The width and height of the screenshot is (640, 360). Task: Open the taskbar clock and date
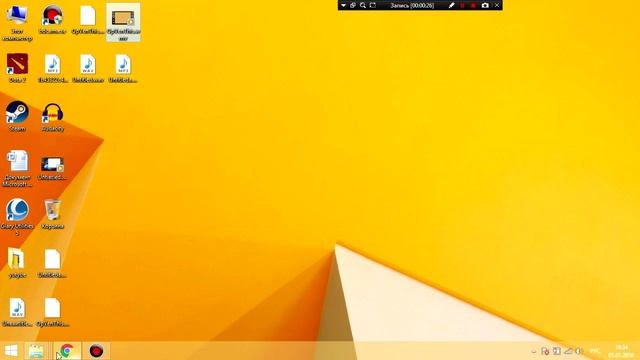click(x=622, y=351)
